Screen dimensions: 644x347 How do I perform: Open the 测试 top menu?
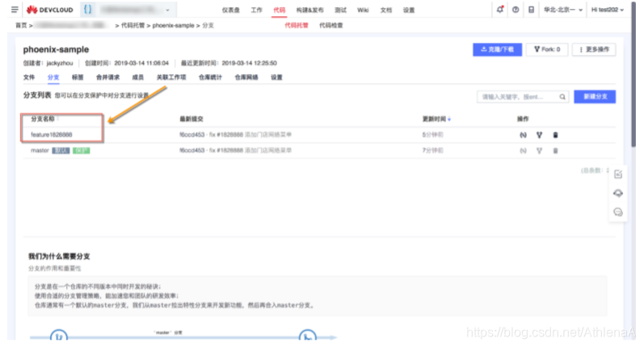[340, 10]
